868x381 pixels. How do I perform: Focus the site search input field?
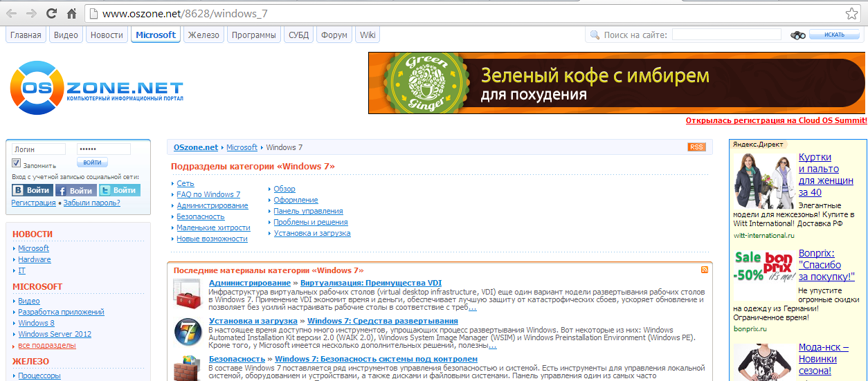[727, 35]
